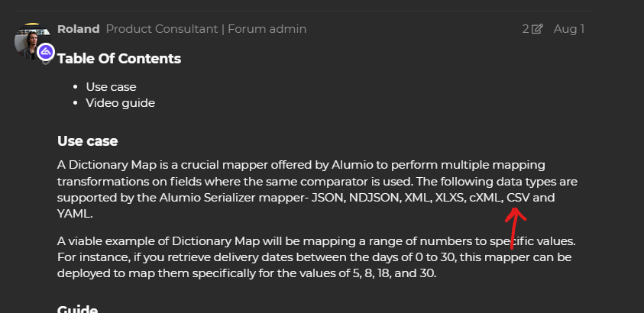Click the bullet beside Video guide item
Screen dimensions: 644x313
tap(75, 103)
